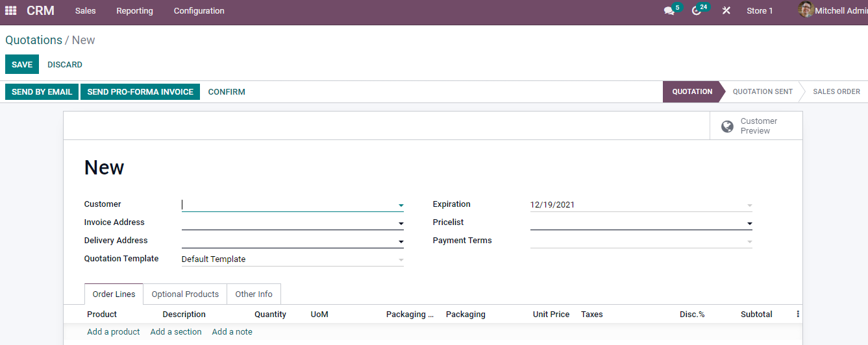Open the Reporting menu
The width and height of the screenshot is (868, 345).
click(134, 11)
